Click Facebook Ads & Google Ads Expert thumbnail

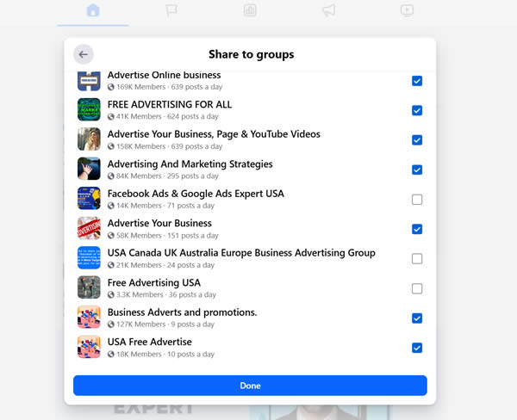(x=89, y=198)
